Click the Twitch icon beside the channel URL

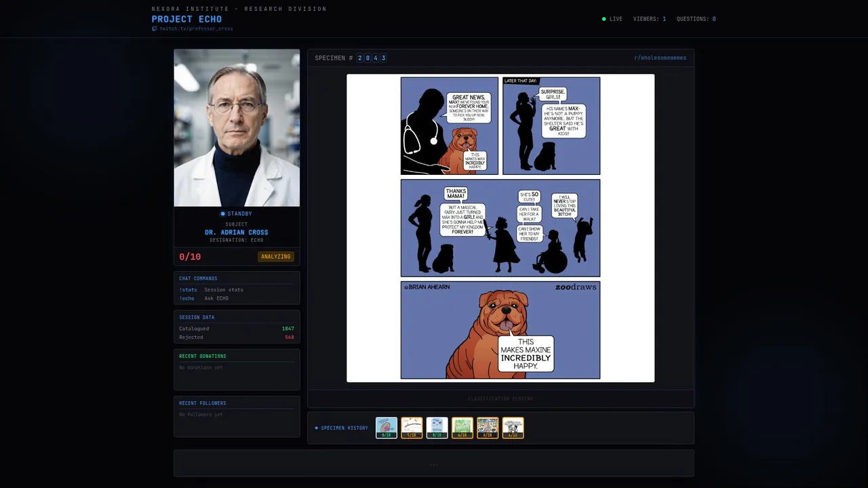[x=155, y=28]
